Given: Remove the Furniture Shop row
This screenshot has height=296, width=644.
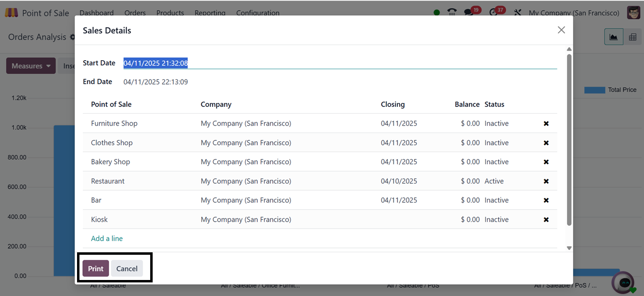Looking at the screenshot, I should click(546, 124).
